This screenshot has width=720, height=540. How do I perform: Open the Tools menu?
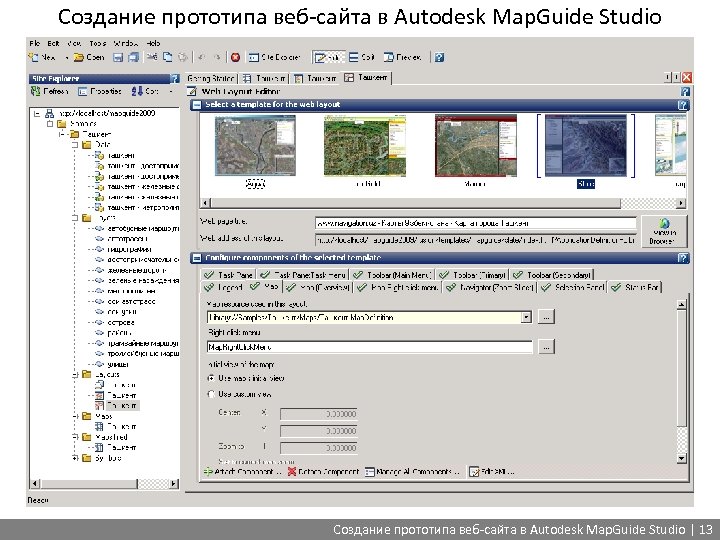97,43
